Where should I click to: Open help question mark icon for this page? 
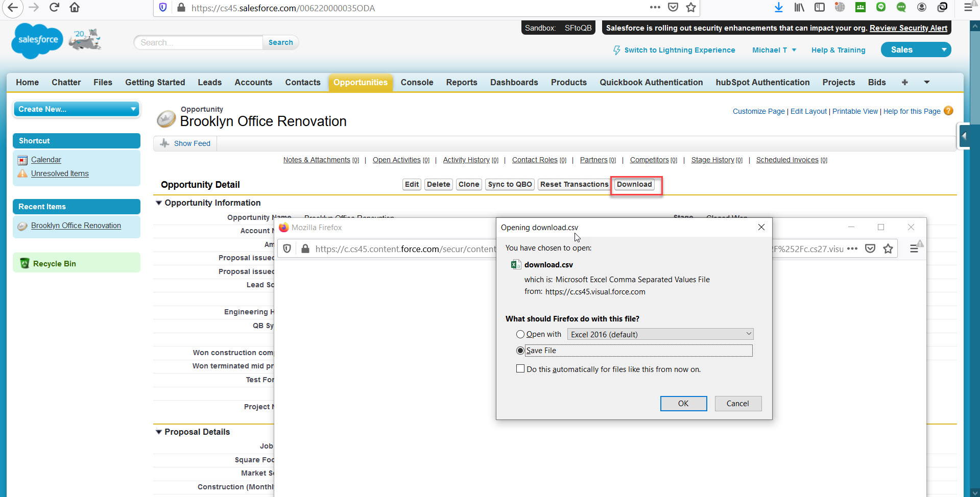pos(948,111)
